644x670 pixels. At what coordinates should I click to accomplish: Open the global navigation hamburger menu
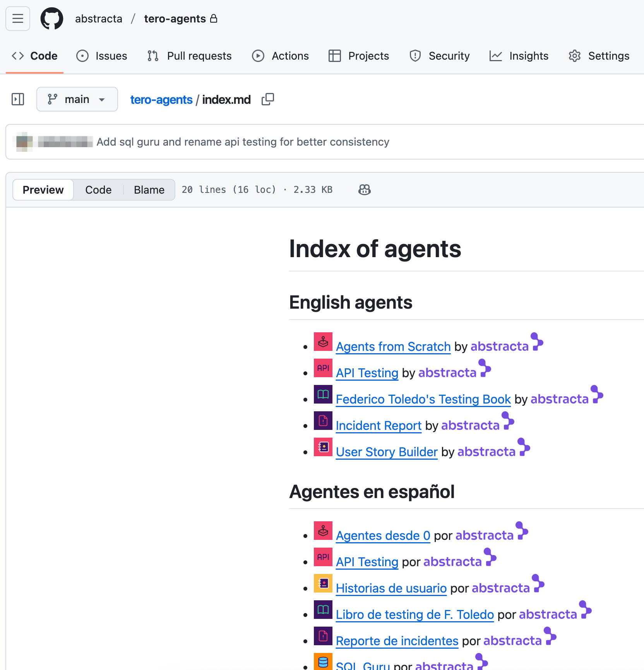pos(17,19)
